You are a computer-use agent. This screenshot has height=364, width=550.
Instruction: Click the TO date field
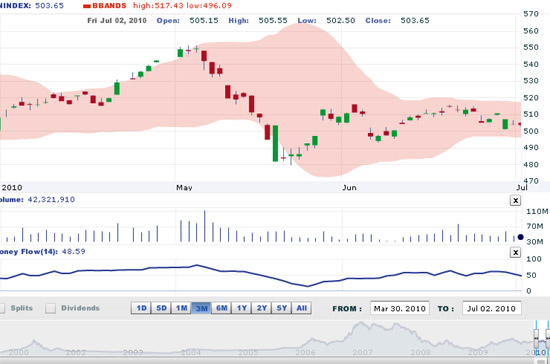[x=491, y=309]
